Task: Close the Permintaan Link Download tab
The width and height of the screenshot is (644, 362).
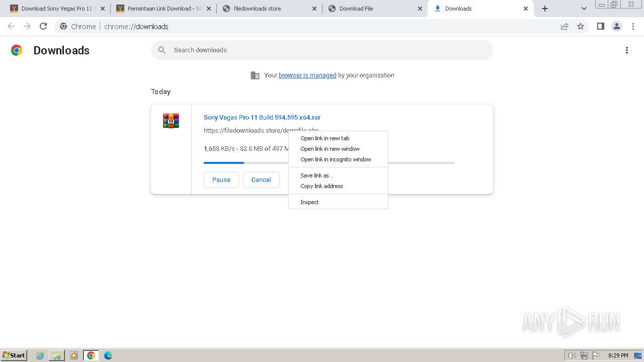Action: point(209,9)
